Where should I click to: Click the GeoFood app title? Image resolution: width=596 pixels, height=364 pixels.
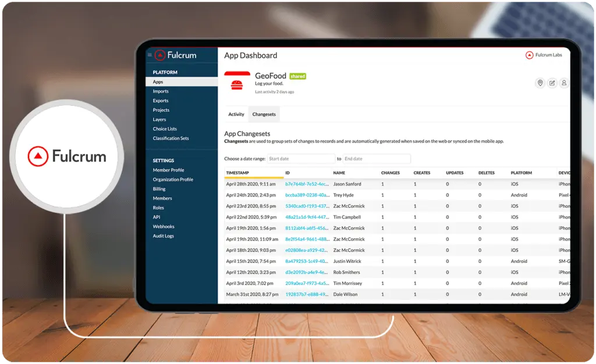(x=271, y=76)
